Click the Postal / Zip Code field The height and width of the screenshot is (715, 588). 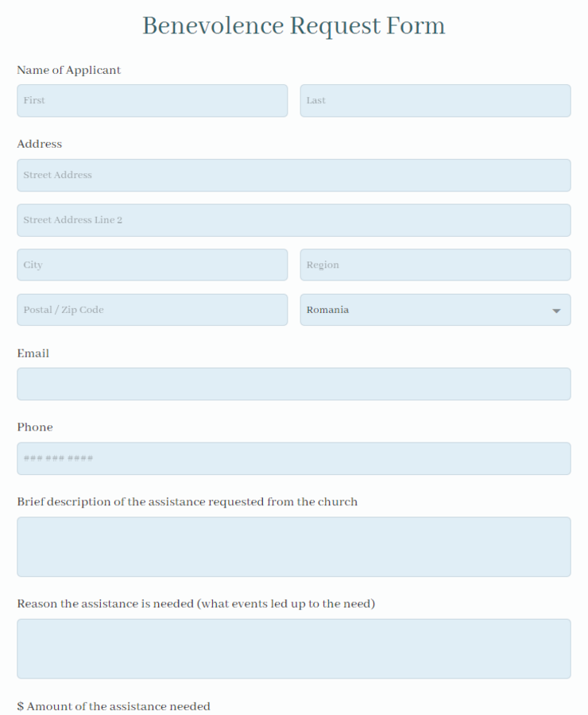(x=152, y=310)
